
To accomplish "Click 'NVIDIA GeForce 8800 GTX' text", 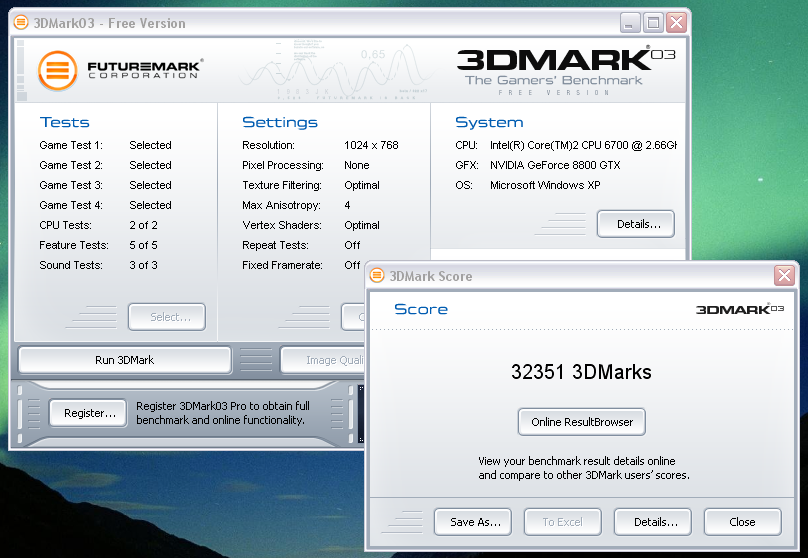I will tap(555, 165).
